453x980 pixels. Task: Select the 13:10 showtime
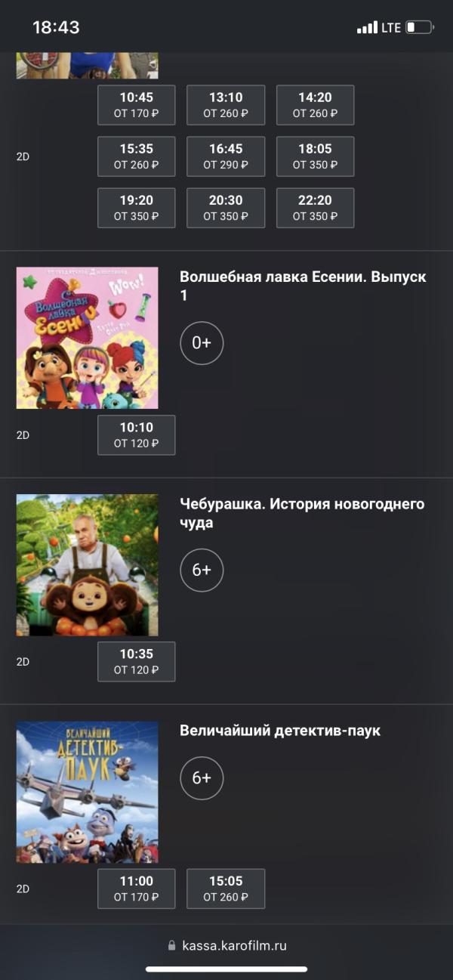point(226,105)
